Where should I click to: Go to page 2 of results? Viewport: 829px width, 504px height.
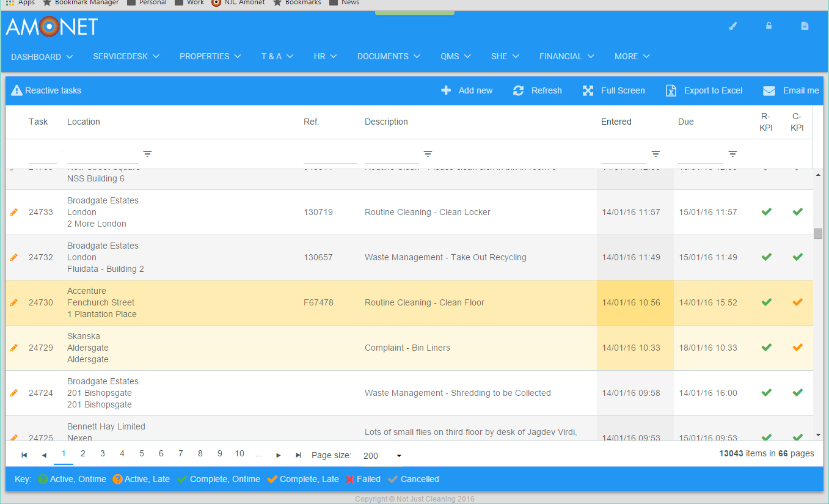point(83,453)
